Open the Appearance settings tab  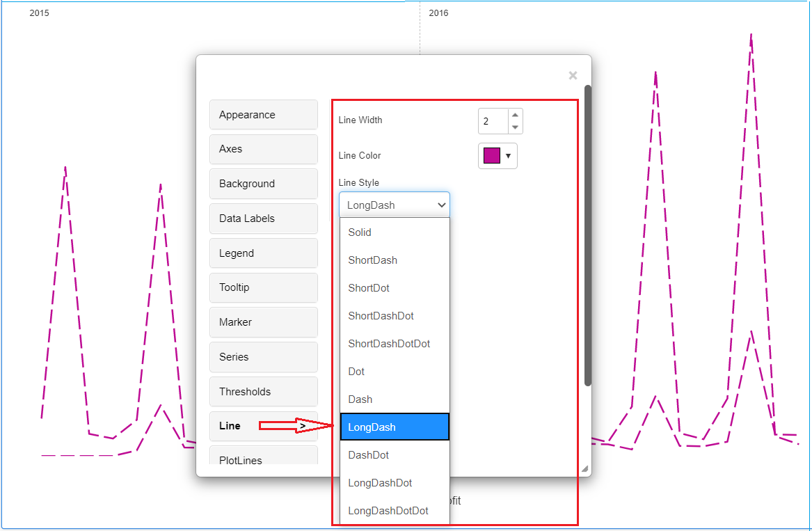click(263, 115)
